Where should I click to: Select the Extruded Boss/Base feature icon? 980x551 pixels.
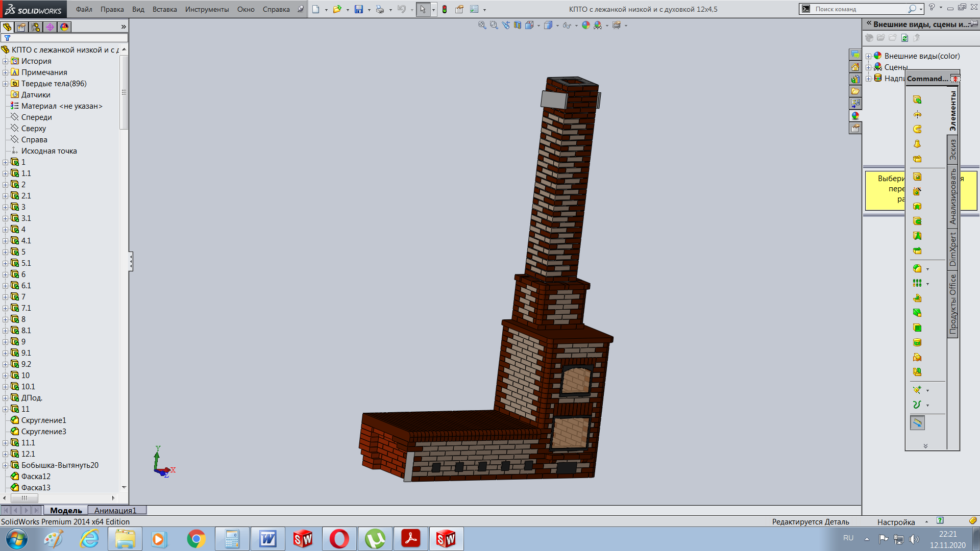click(x=917, y=99)
